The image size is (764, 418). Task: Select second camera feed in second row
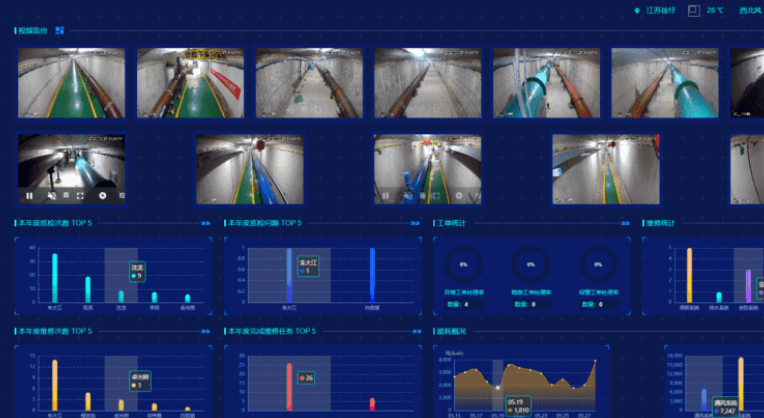249,169
